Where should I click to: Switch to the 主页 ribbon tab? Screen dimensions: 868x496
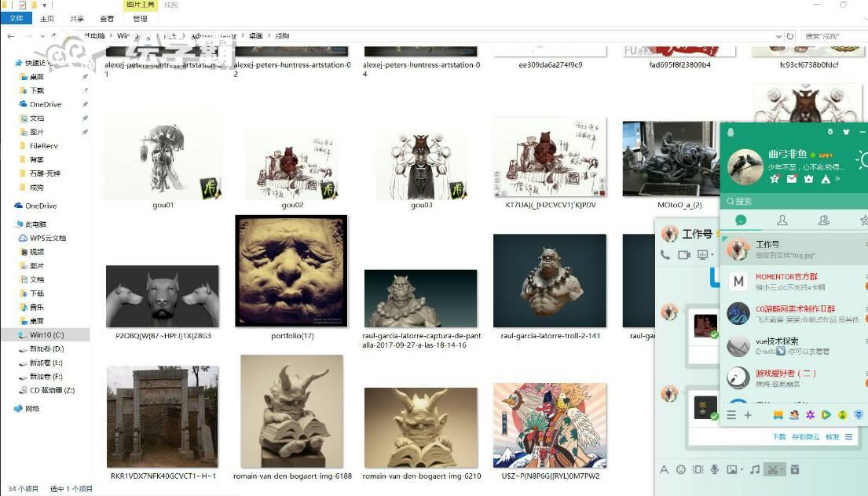[47, 18]
